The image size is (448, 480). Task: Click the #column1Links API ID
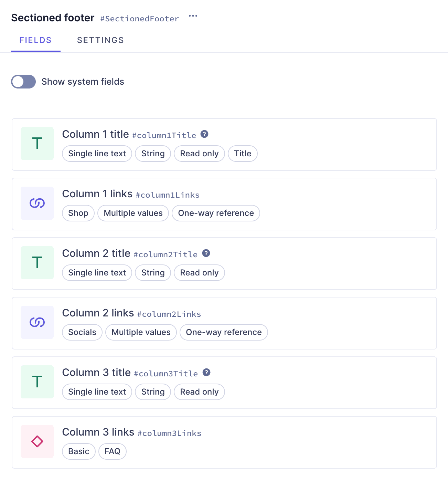tap(168, 195)
